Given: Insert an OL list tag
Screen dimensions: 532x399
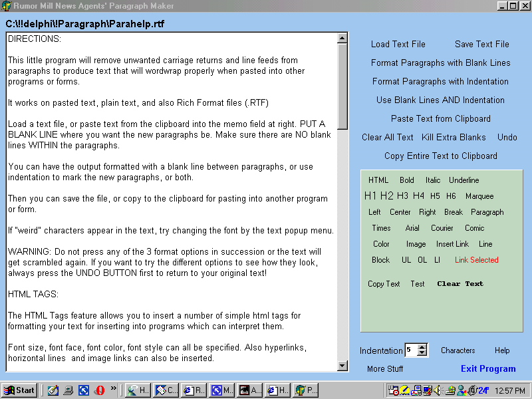Looking at the screenshot, I should (422, 260).
